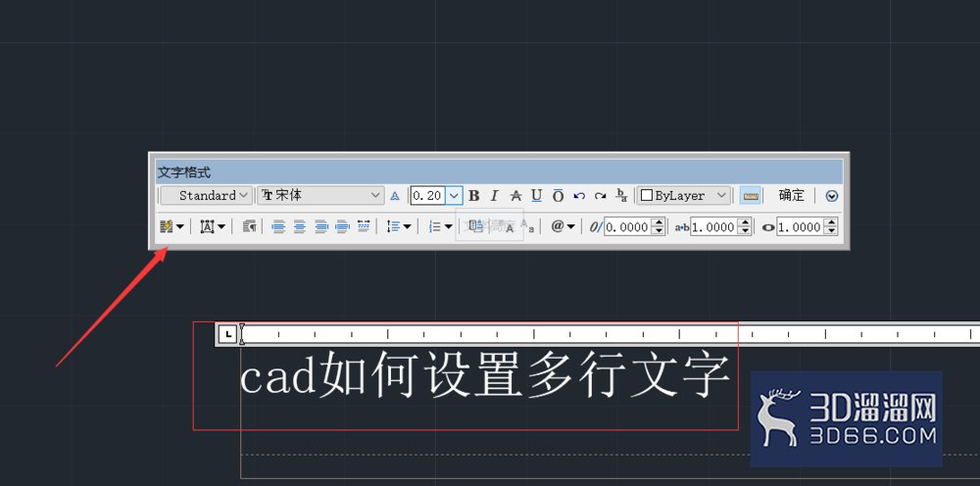Click the paragraph settings icon
980x486 pixels.
[249, 226]
